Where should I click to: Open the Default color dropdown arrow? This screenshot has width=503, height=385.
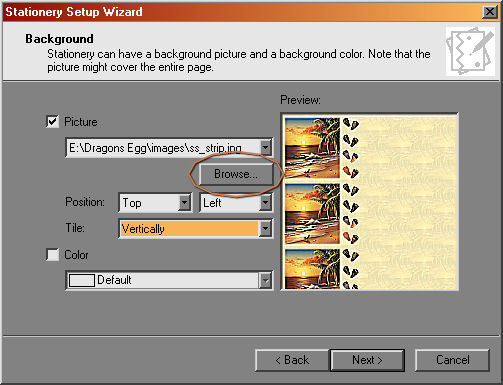coord(265,280)
